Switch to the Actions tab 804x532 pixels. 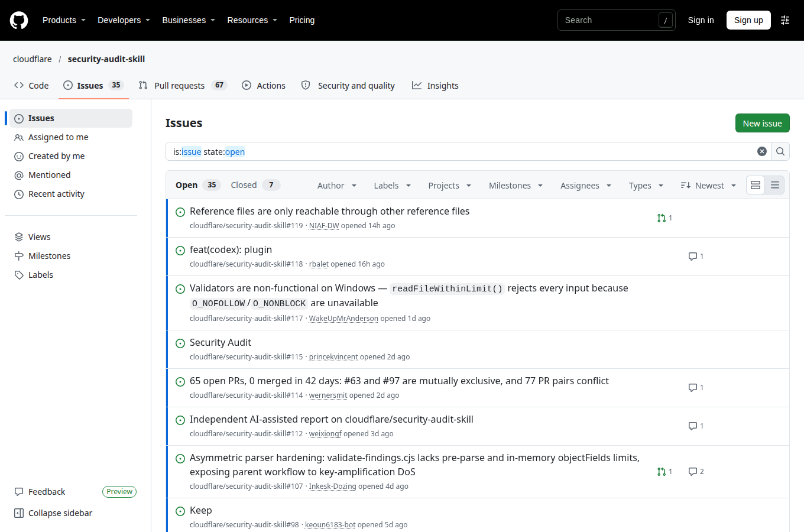(264, 86)
